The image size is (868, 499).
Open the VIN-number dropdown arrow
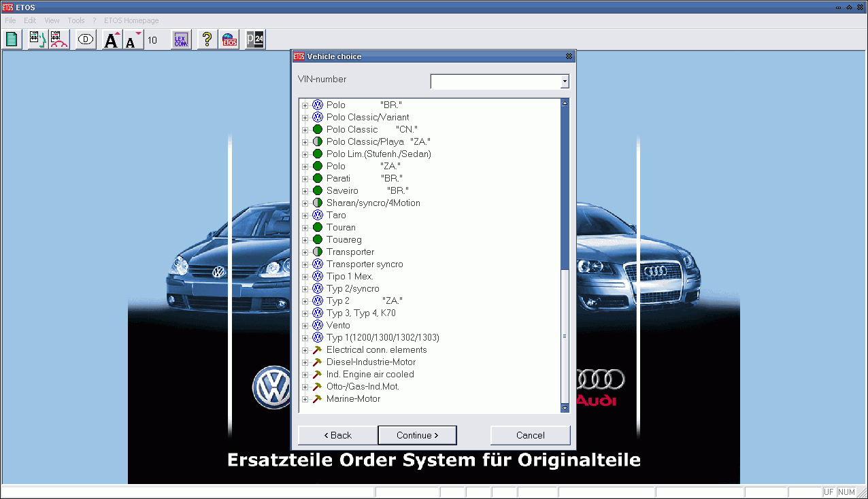[x=565, y=82]
